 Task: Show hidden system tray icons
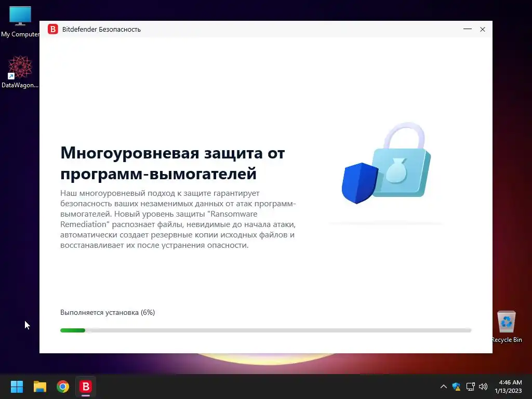pos(444,387)
